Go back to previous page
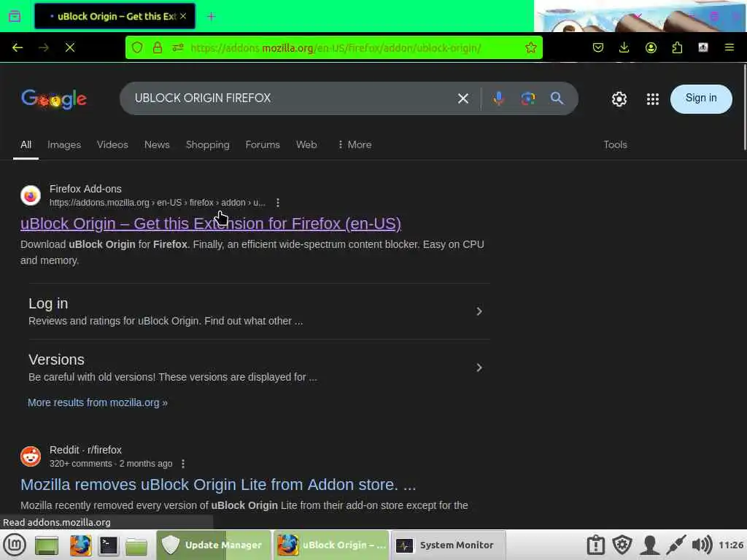 [x=18, y=47]
